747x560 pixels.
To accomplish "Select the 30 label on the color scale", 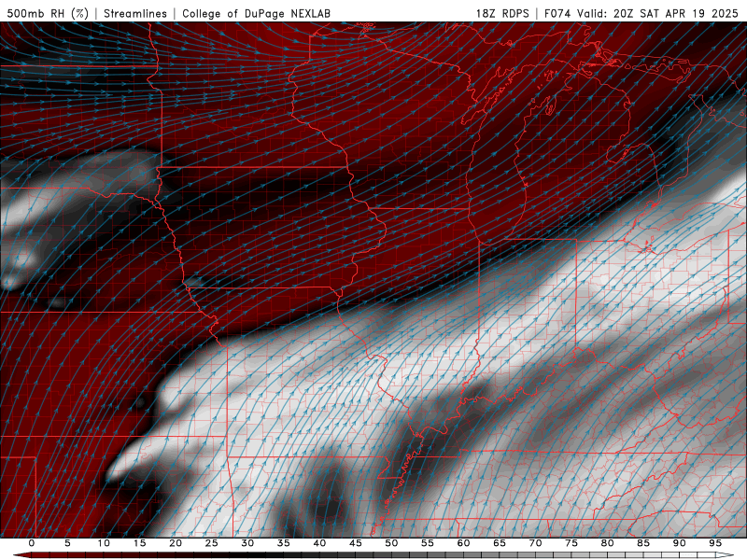I will [247, 543].
